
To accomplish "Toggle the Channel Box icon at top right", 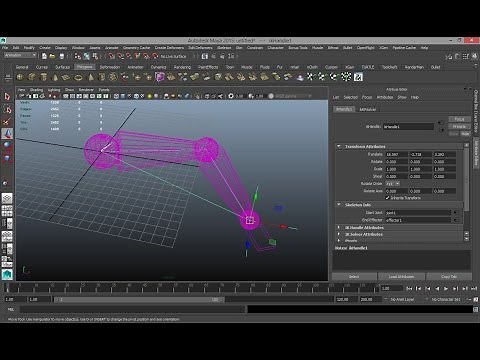I will click(474, 56).
